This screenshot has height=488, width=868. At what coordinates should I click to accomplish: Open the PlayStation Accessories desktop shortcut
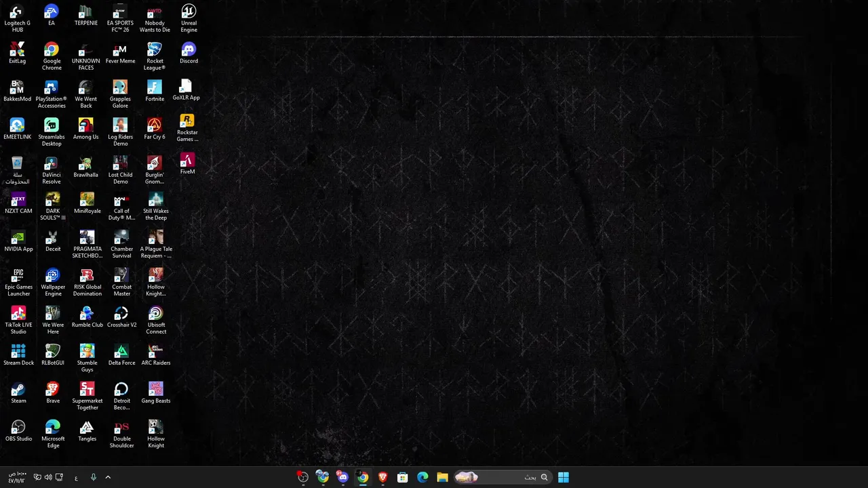tap(52, 94)
